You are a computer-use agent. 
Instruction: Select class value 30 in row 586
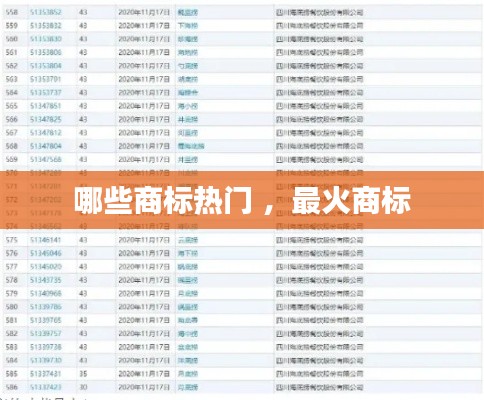click(83, 387)
